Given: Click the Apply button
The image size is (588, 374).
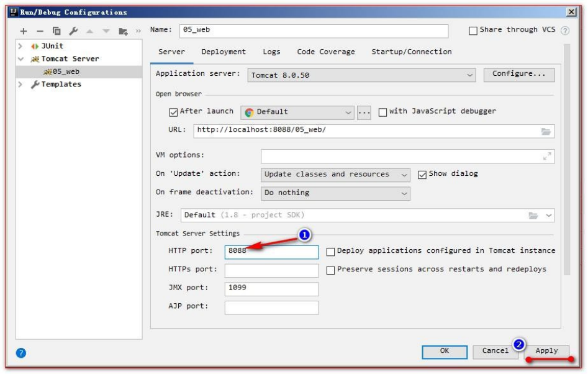Looking at the screenshot, I should point(546,352).
